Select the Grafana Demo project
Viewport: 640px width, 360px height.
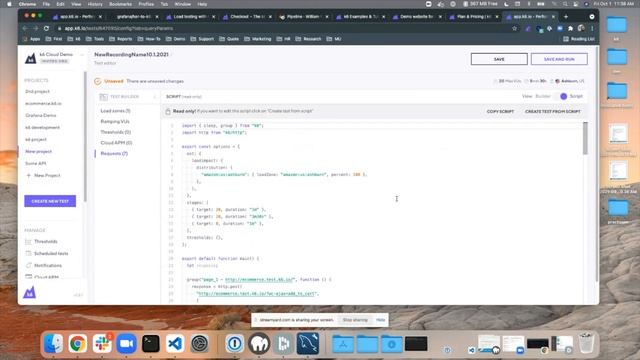click(41, 116)
